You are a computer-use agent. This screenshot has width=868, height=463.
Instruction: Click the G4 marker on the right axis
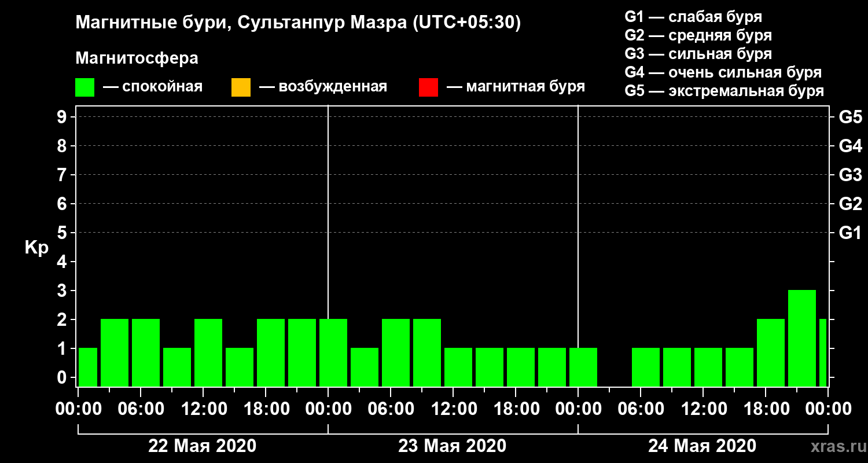pos(851,146)
